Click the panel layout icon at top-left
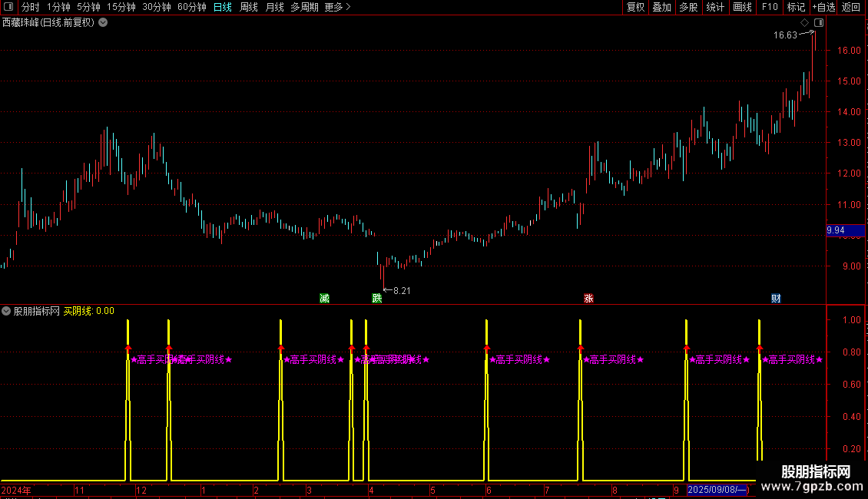868x499 pixels. (x=8, y=7)
